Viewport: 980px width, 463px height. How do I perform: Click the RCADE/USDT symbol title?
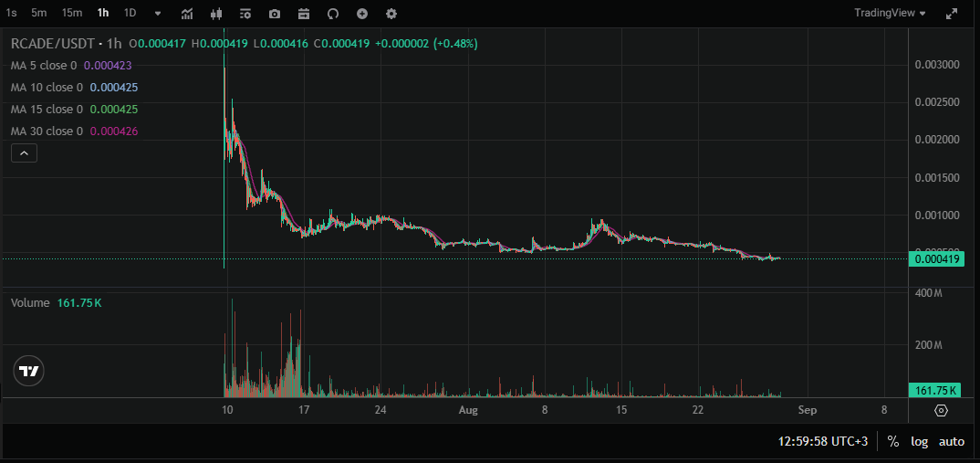coord(53,44)
